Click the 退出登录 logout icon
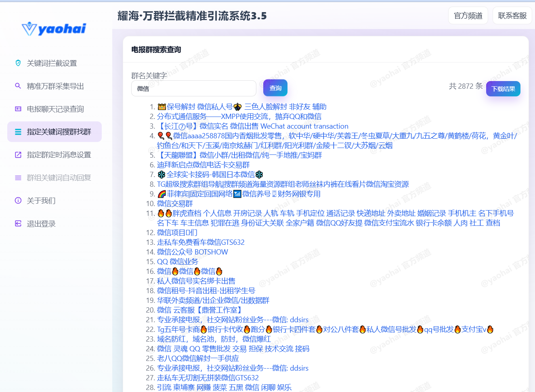 tap(18, 223)
